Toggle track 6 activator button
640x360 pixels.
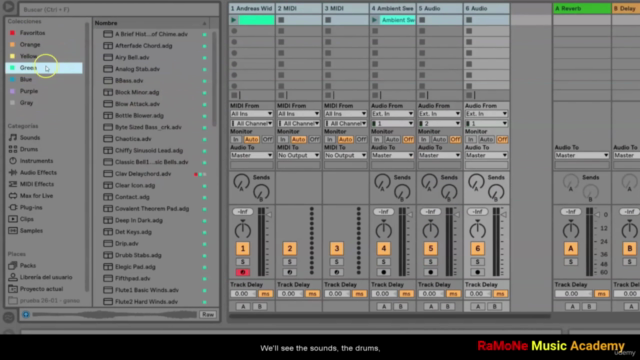point(477,248)
